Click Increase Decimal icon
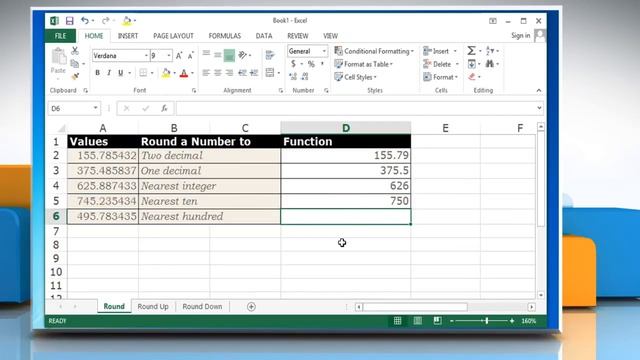The width and height of the screenshot is (640, 360). click(x=293, y=76)
